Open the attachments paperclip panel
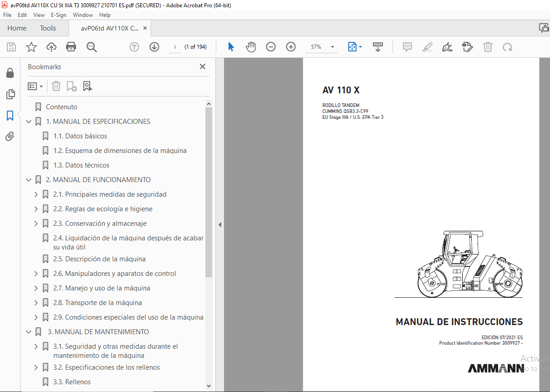The width and height of the screenshot is (550, 392). [10, 136]
